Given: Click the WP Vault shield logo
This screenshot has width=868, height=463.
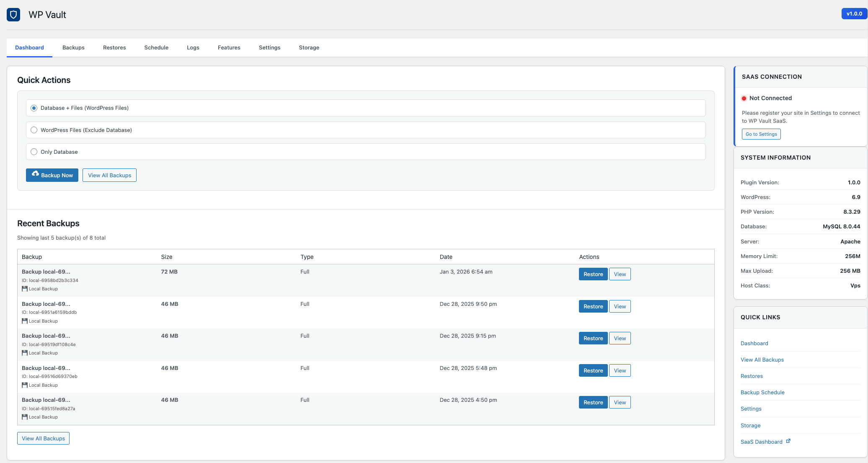Looking at the screenshot, I should pos(13,15).
